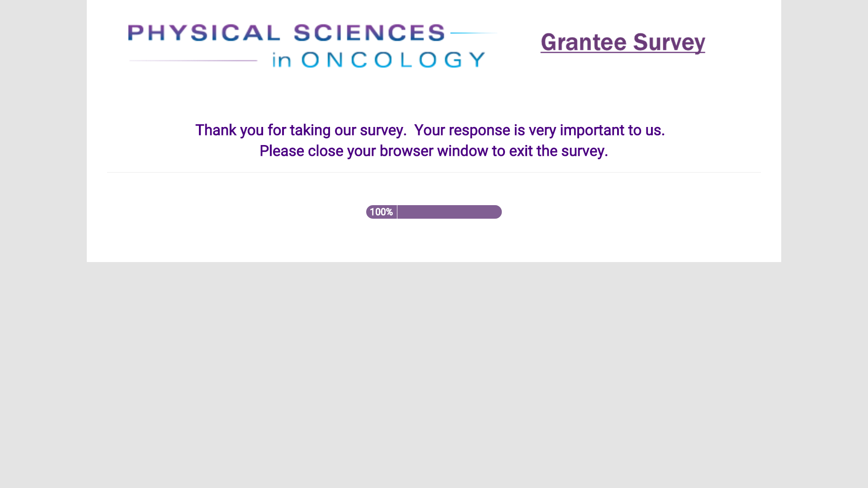
Task: Click the gray margin right of the survey panel
Action: point(824,181)
